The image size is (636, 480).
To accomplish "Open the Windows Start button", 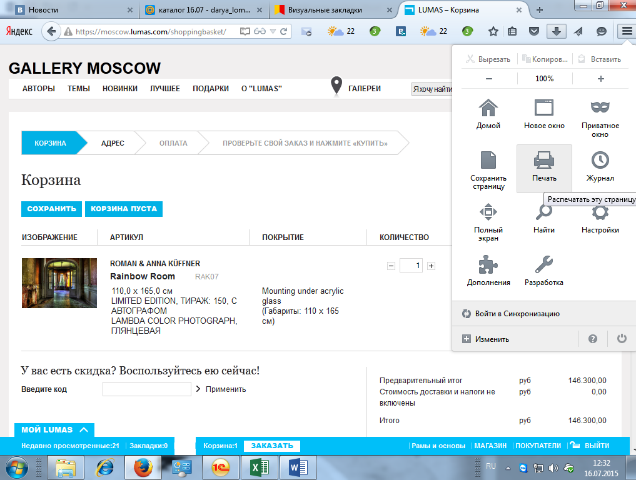I will click(x=17, y=468).
